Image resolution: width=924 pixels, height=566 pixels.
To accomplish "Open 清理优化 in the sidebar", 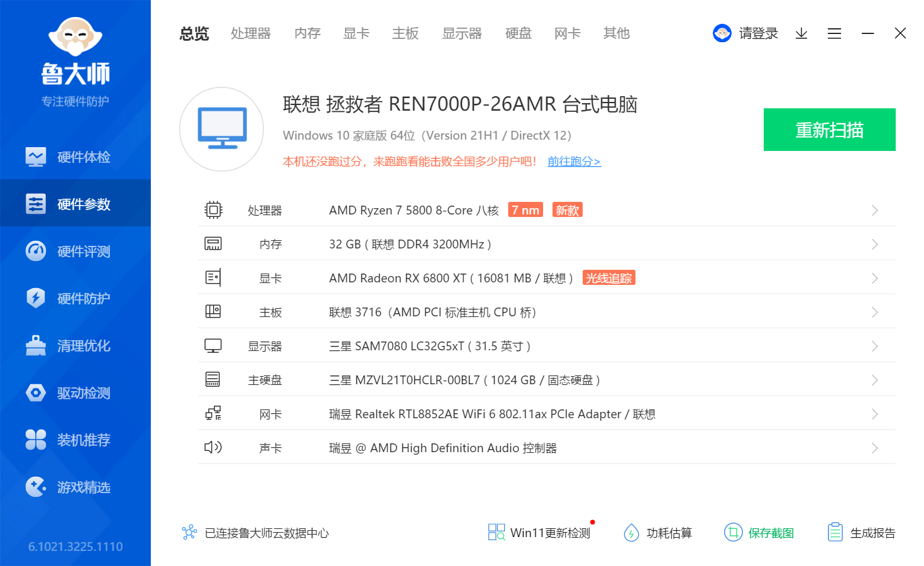I will tap(75, 345).
